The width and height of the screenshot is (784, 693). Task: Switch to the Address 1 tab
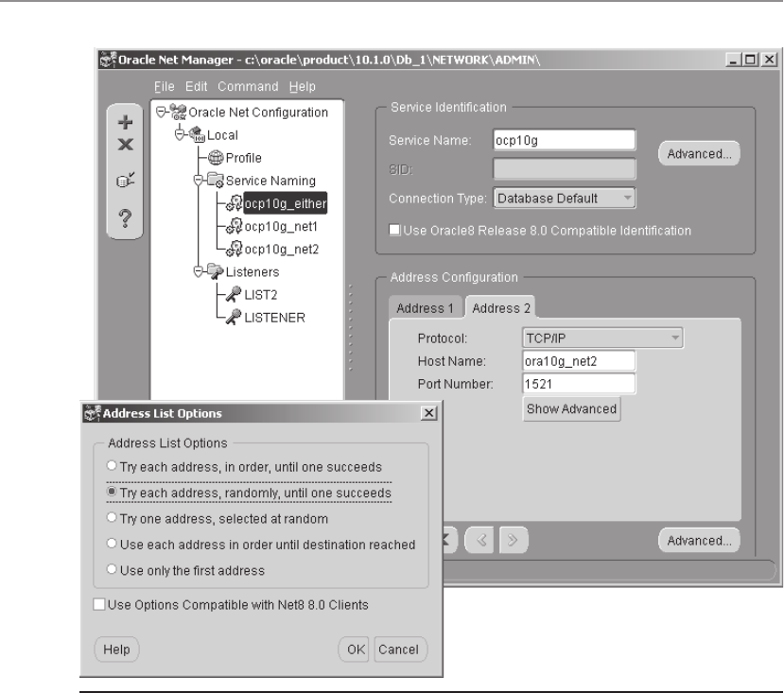pos(425,307)
